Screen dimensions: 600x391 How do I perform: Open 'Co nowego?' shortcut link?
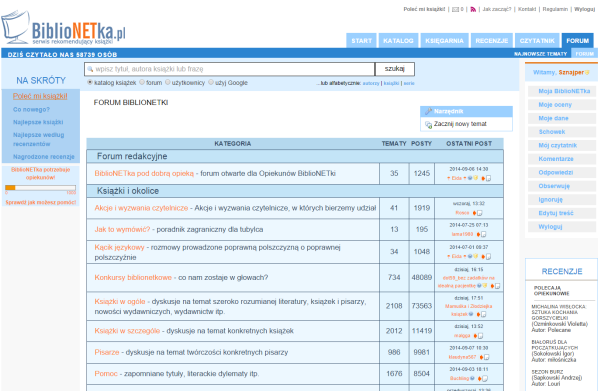[x=31, y=109]
